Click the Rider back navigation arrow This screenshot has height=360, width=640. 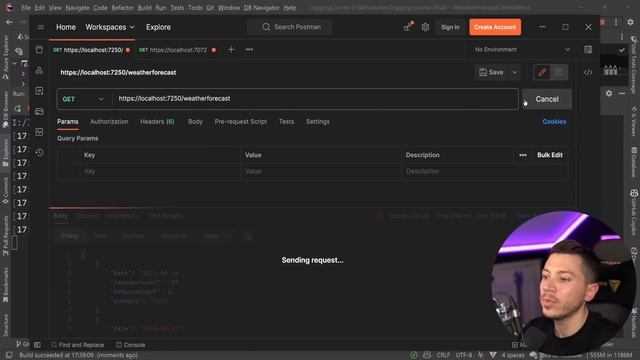(9, 22)
